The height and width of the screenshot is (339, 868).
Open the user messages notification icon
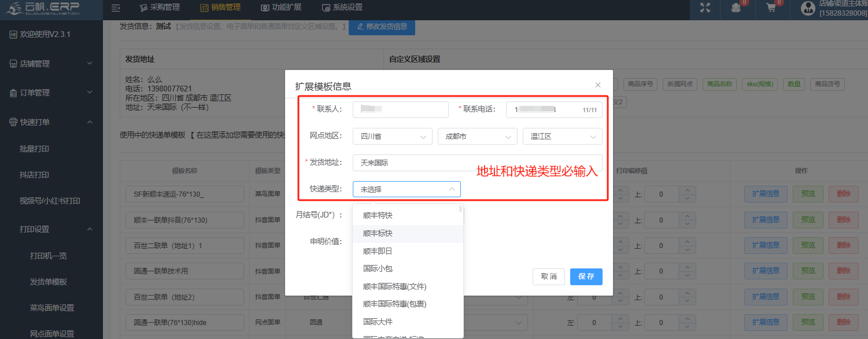(736, 8)
